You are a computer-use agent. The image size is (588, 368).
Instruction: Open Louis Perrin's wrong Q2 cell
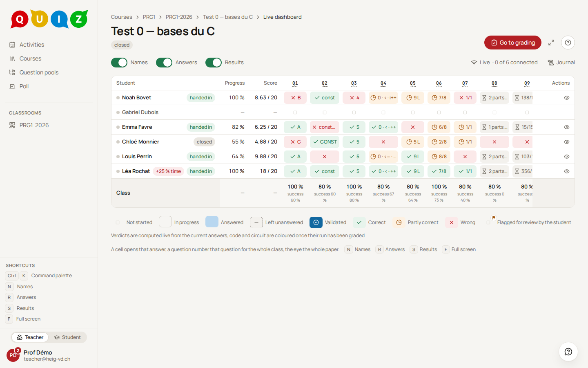tap(325, 157)
